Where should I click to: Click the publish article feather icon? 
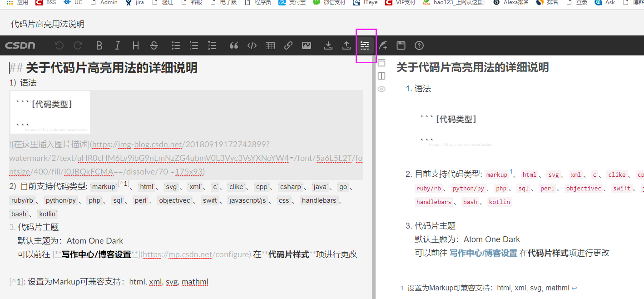click(383, 45)
